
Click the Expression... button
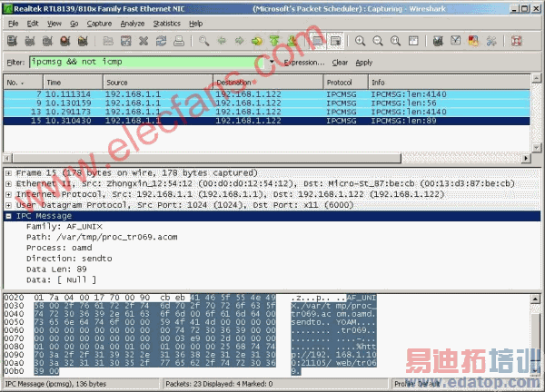[304, 63]
